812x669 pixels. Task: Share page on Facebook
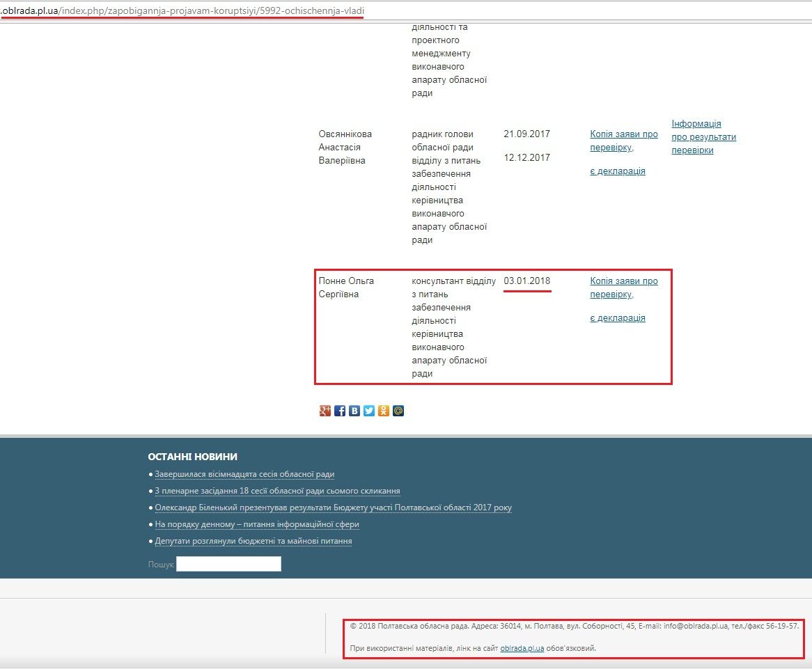tap(340, 411)
